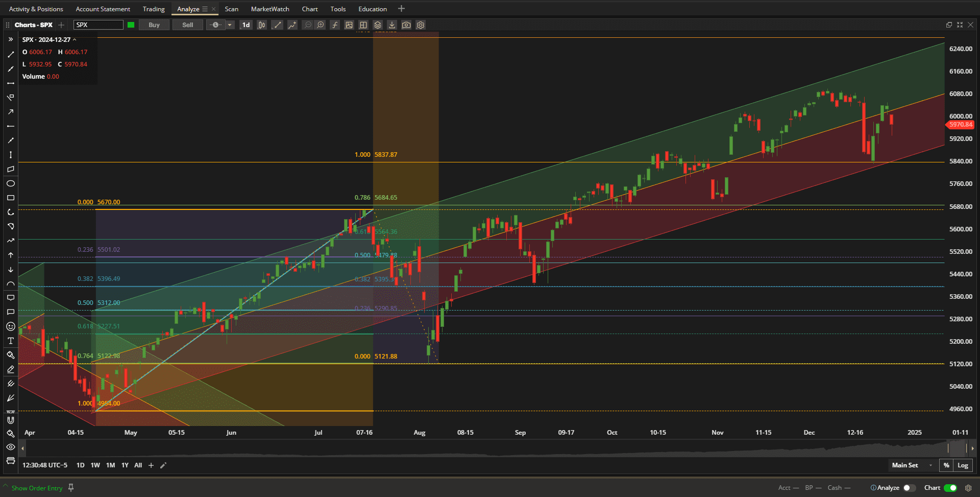Zoom in the chart
The image size is (980, 497).
pyautogui.click(x=321, y=25)
